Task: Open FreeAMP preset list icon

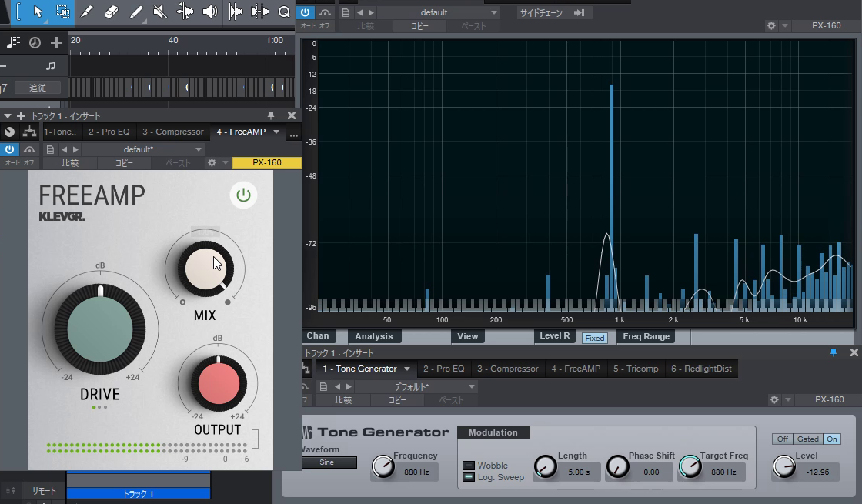Action: (50, 149)
